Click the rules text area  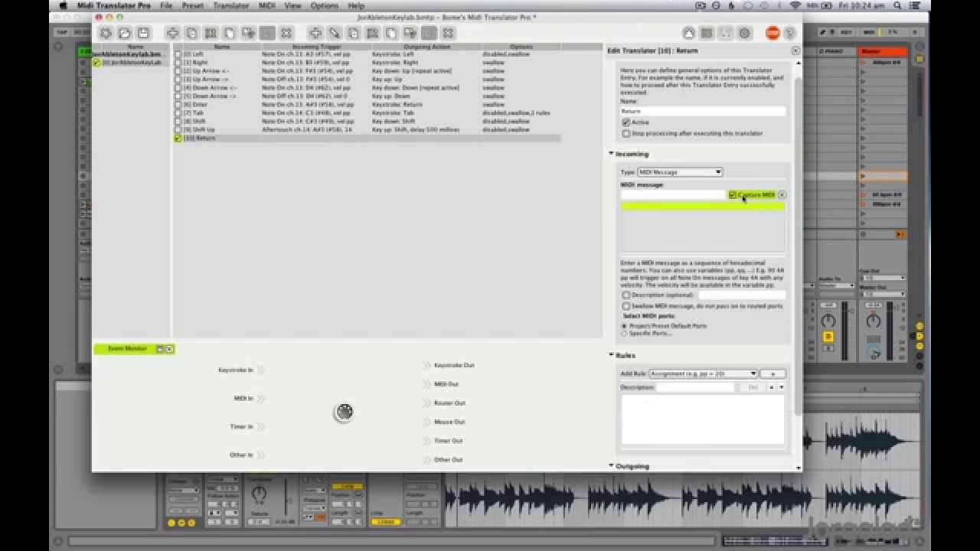tap(703, 419)
